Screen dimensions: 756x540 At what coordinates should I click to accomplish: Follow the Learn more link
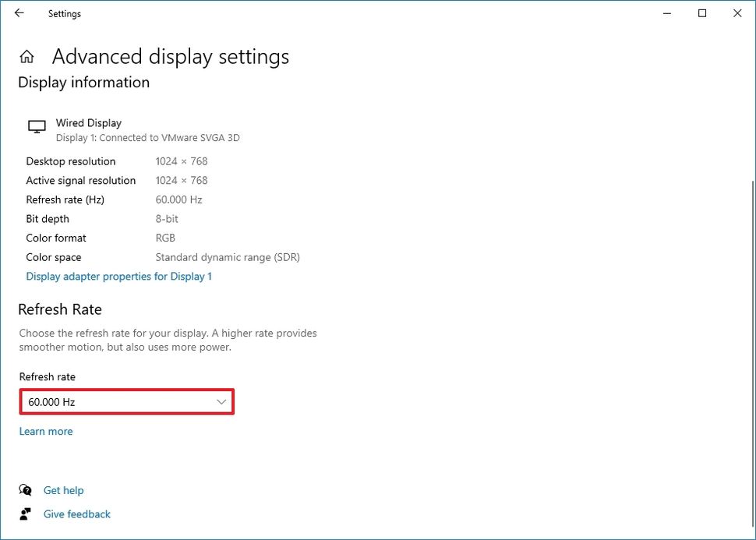click(x=45, y=431)
